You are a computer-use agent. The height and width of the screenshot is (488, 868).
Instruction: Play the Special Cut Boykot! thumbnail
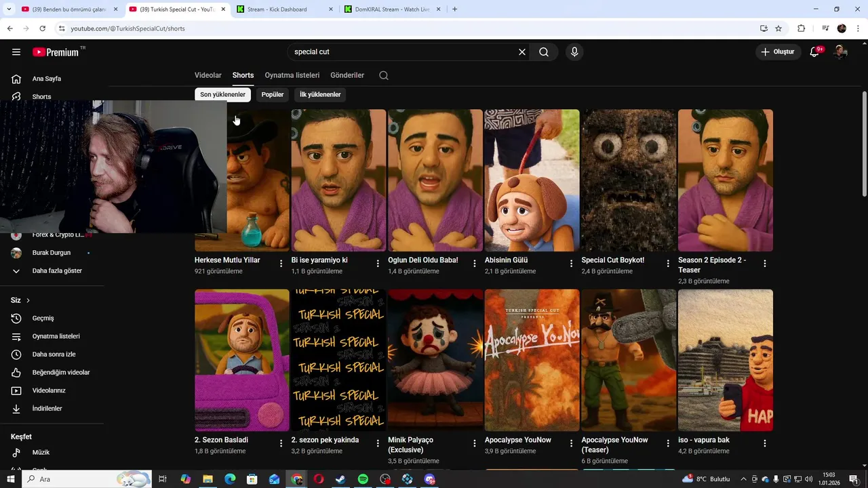(629, 180)
